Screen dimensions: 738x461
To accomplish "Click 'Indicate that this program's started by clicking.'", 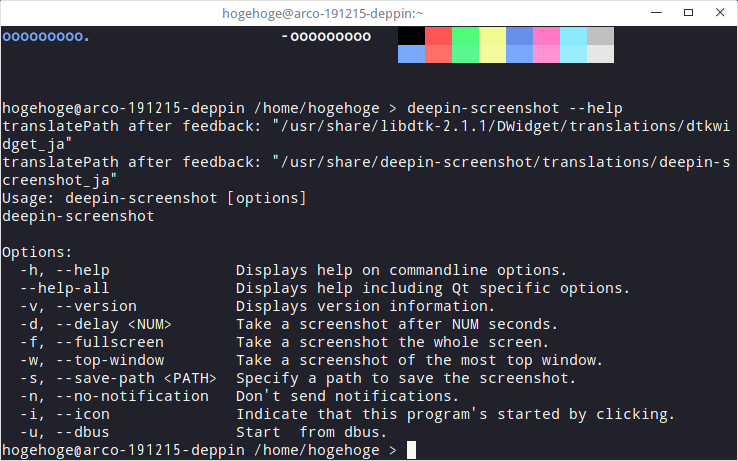I will (456, 414).
